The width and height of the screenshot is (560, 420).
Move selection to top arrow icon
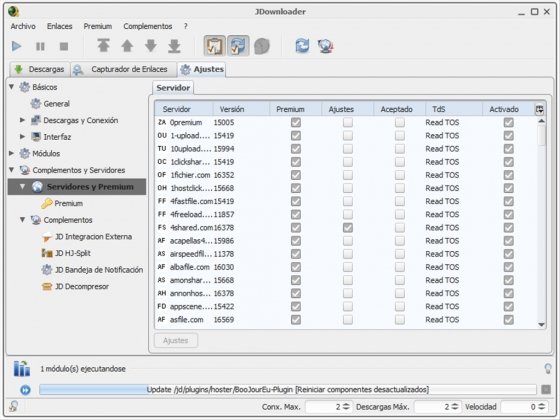(104, 46)
